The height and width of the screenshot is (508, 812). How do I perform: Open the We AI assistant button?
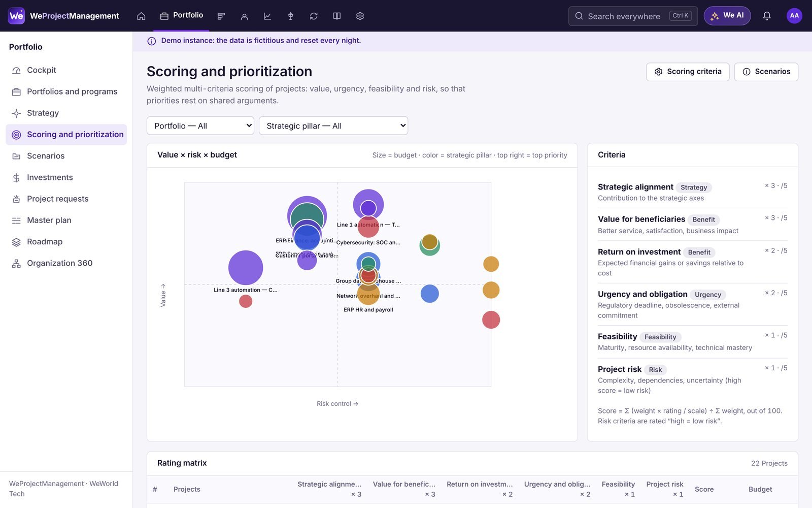tap(727, 16)
